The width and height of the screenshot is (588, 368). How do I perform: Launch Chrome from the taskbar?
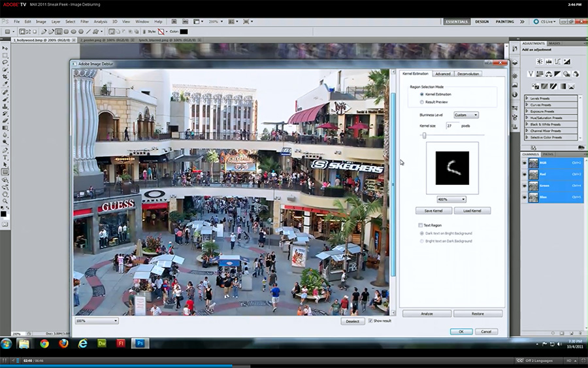pyautogui.click(x=44, y=344)
